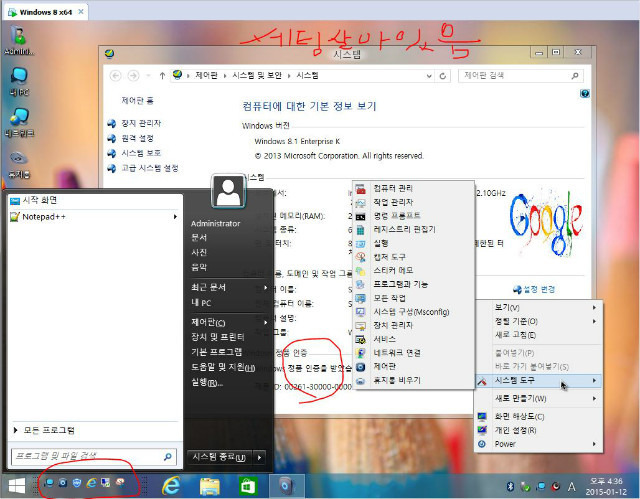The image size is (640, 499).
Task: Open 모든 작업 from the submenu
Action: [x=413, y=298]
